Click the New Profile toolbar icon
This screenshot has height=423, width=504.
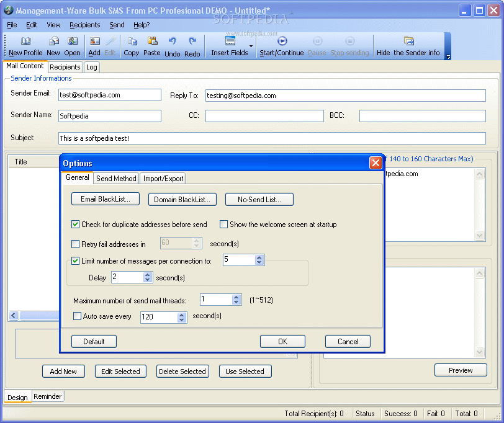25,41
